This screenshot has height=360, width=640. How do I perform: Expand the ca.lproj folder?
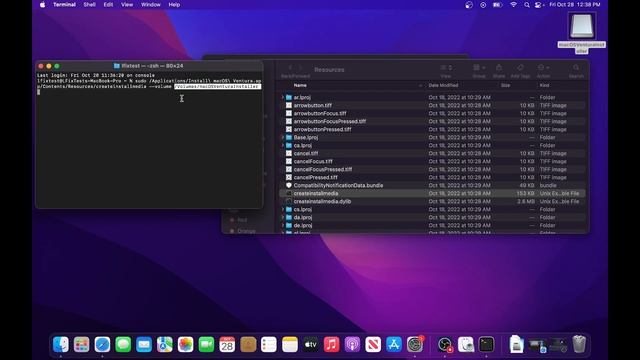[x=282, y=145]
